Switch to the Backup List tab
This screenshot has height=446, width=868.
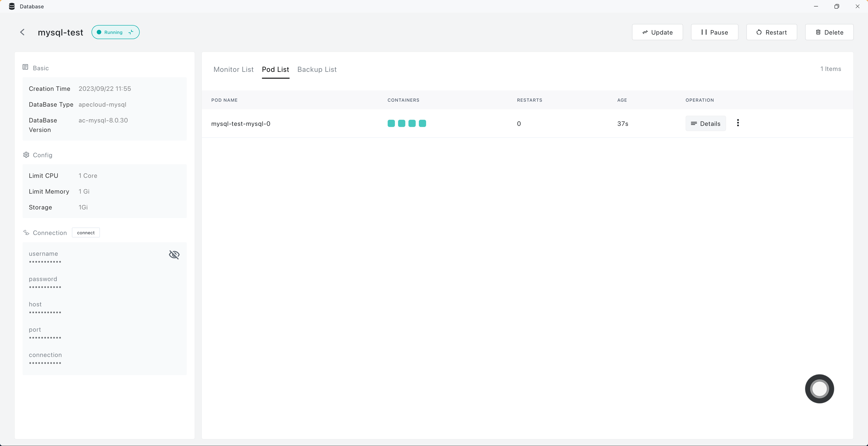317,69
